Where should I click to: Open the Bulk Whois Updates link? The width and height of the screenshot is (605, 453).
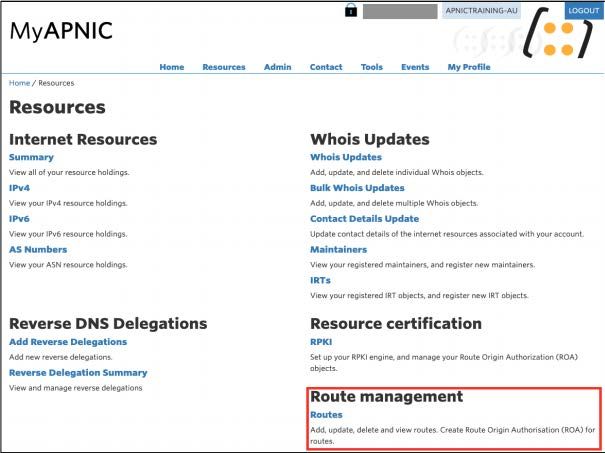tap(357, 188)
